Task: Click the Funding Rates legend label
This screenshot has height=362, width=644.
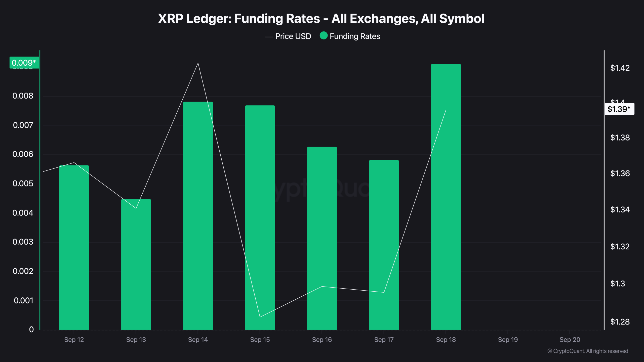Action: 355,36
